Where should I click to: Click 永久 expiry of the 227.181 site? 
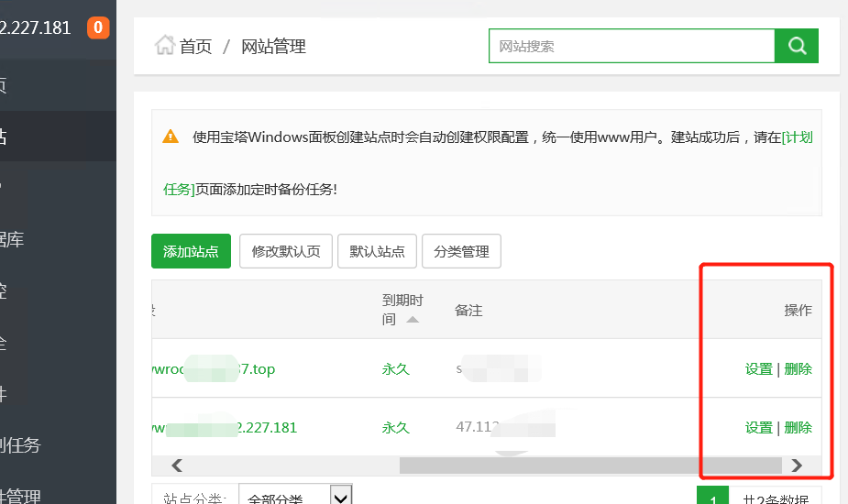point(396,428)
